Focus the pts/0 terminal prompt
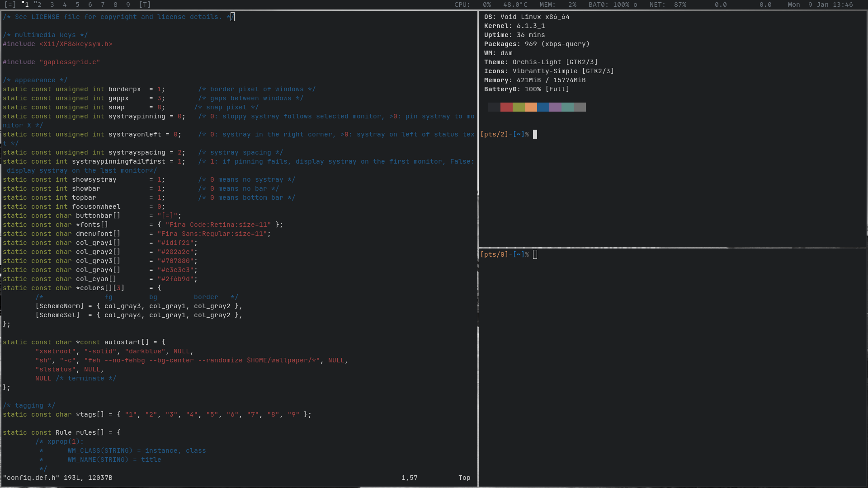 tap(535, 254)
